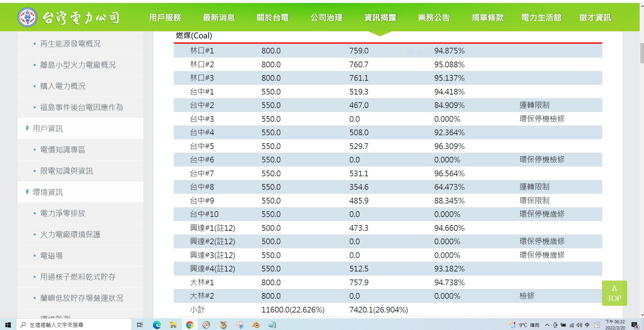644x330 pixels.
Task: Open 火力電廠環境保護 sidebar link
Action: (70, 234)
